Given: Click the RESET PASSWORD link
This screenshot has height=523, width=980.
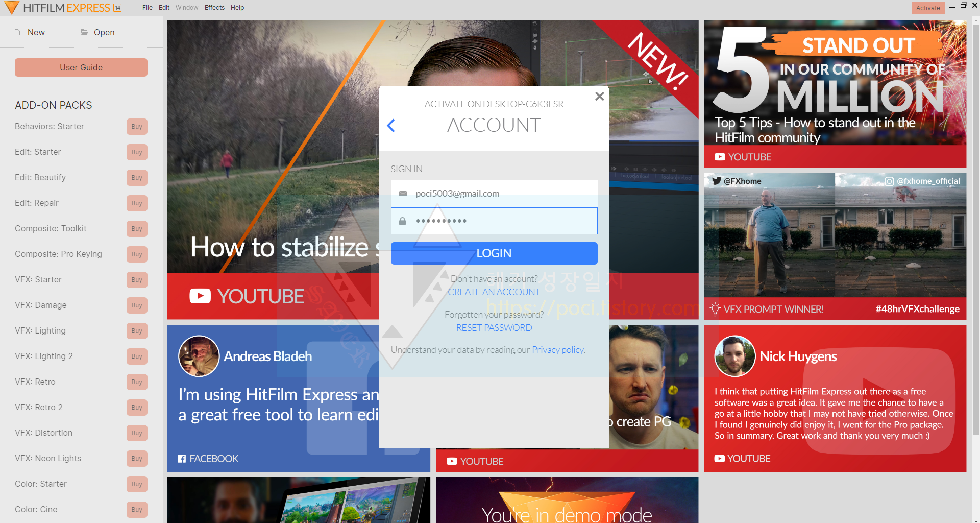Looking at the screenshot, I should 494,328.
